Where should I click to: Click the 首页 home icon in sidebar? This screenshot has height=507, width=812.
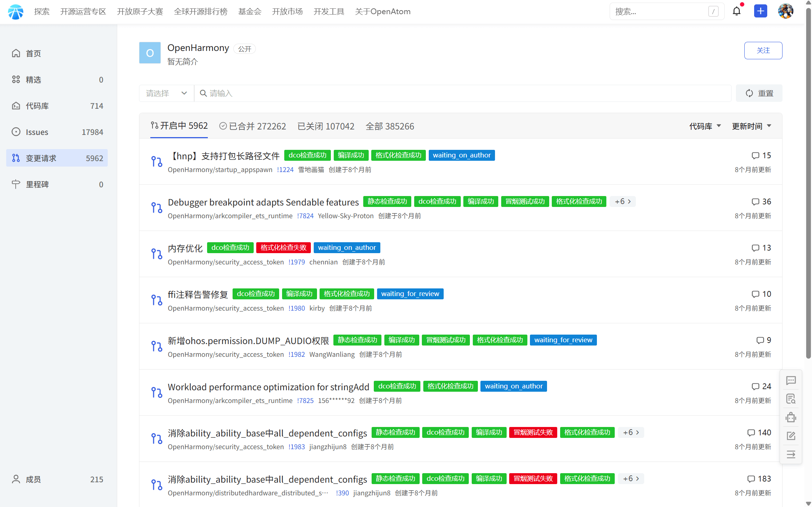tap(16, 53)
